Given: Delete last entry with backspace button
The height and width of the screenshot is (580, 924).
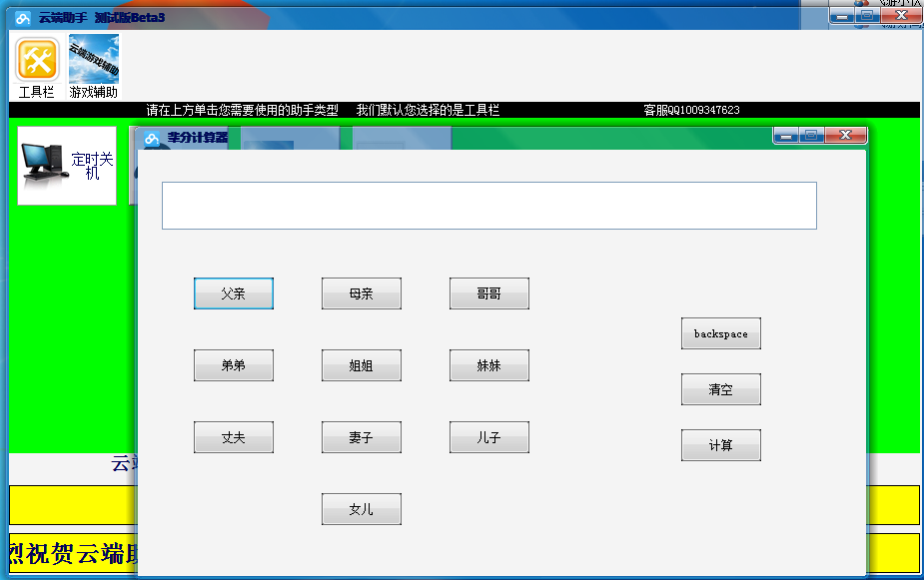Looking at the screenshot, I should coord(720,333).
